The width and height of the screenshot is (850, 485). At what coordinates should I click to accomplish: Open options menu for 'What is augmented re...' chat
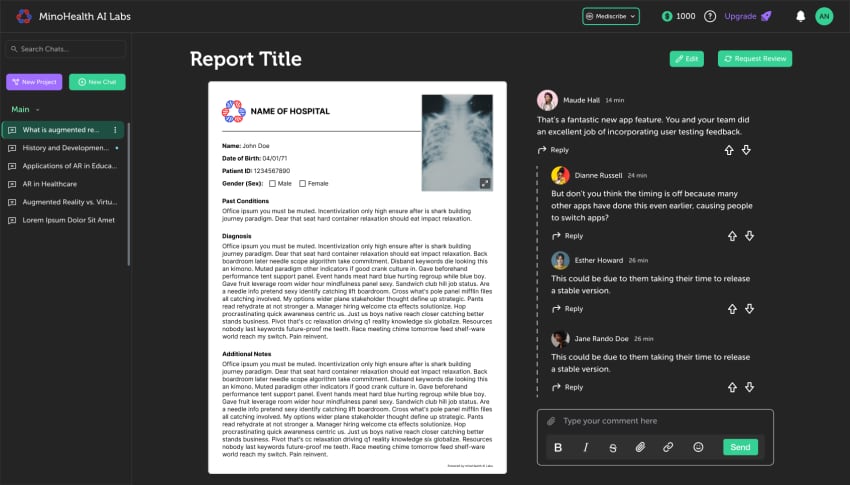pos(115,130)
